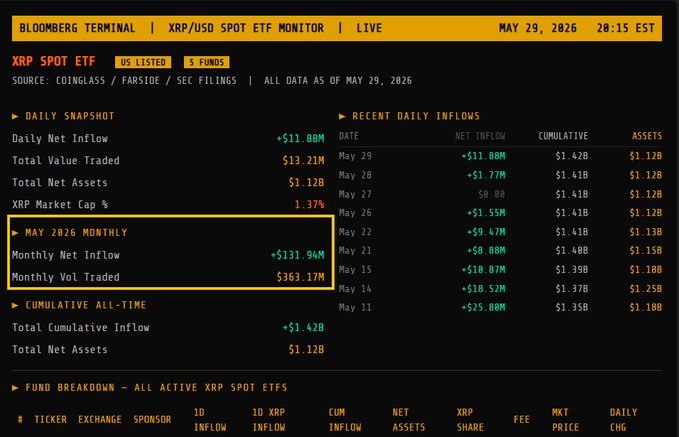Sort fund table by CUM INFLOW column
Screen dimensions: 679x437
click(345, 420)
